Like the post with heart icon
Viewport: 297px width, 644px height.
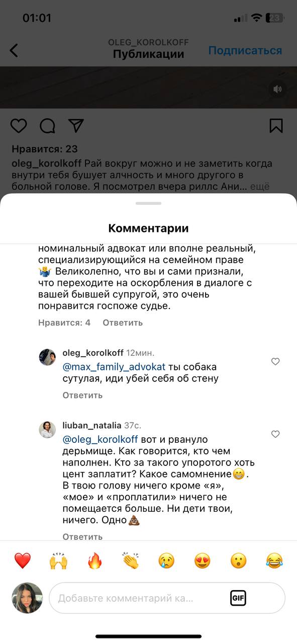tap(19, 125)
